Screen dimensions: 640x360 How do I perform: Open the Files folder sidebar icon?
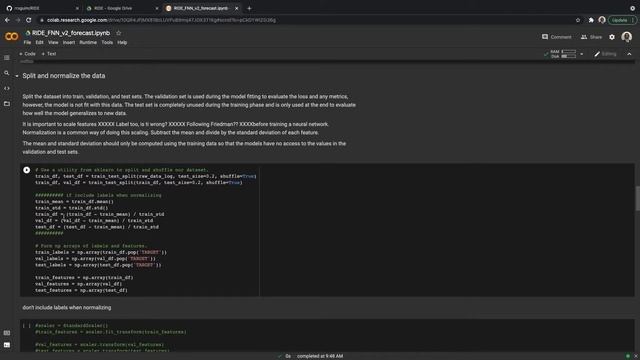[x=7, y=104]
